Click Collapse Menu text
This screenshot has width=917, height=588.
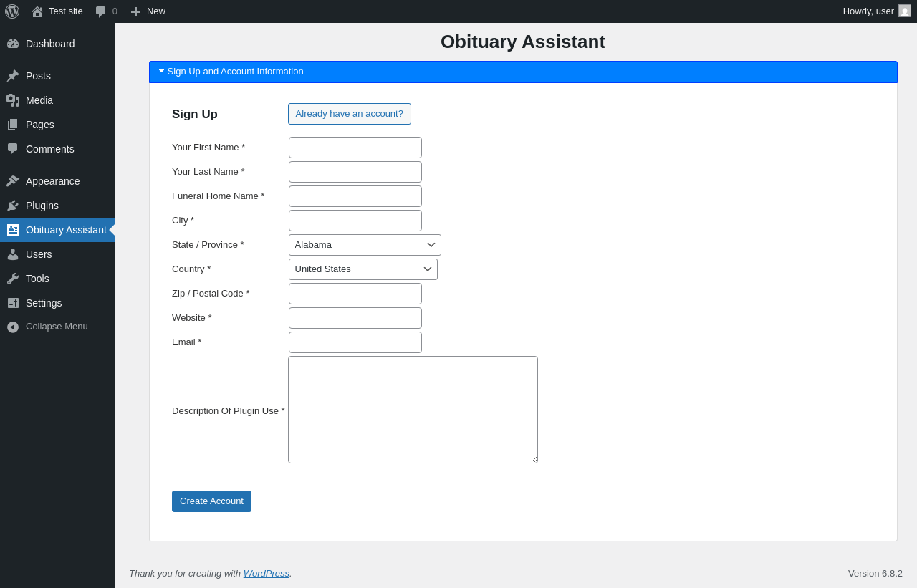pos(57,327)
